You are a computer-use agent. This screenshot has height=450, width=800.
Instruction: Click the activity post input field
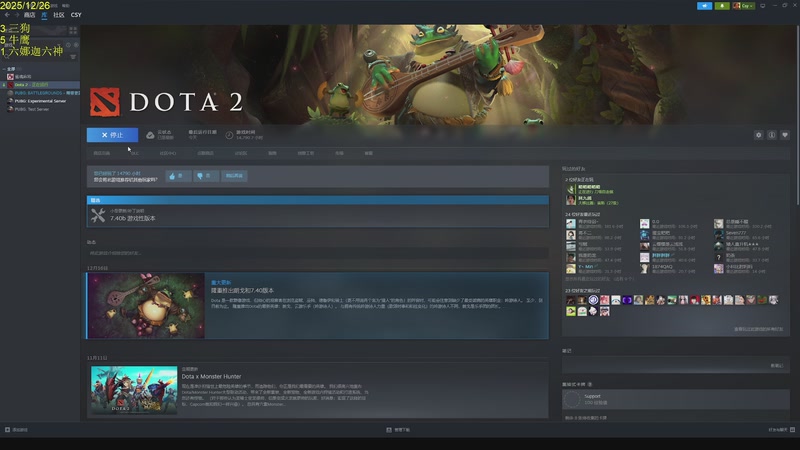click(317, 253)
